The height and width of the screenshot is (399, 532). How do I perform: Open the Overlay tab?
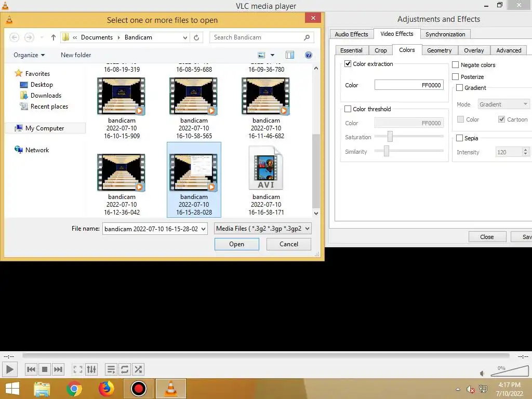pos(474,50)
